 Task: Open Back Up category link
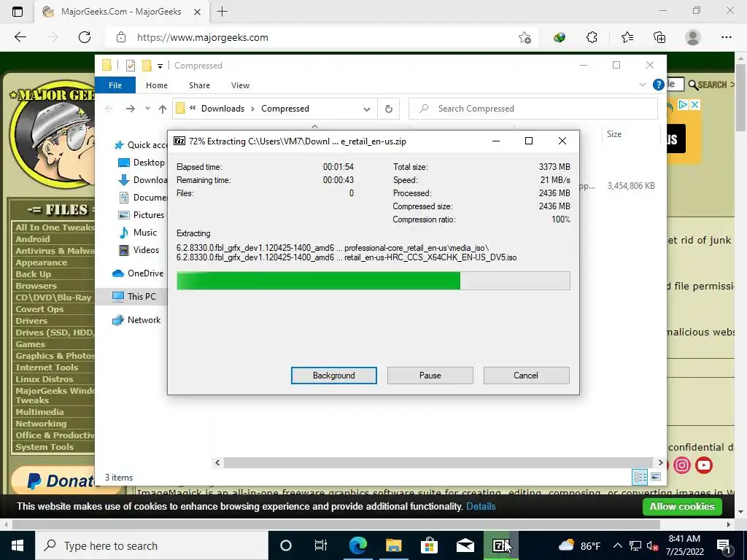point(33,274)
